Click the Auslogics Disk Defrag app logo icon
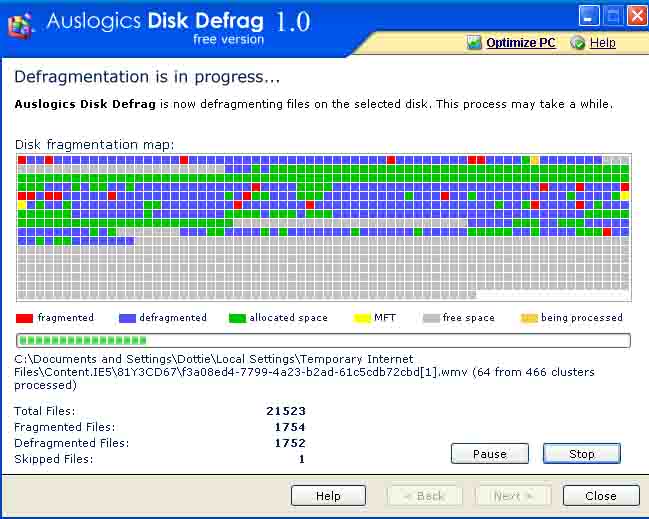The image size is (649, 519). point(20,26)
